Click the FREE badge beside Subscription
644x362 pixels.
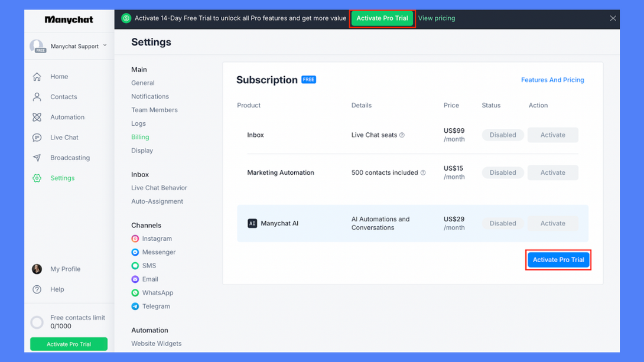309,80
